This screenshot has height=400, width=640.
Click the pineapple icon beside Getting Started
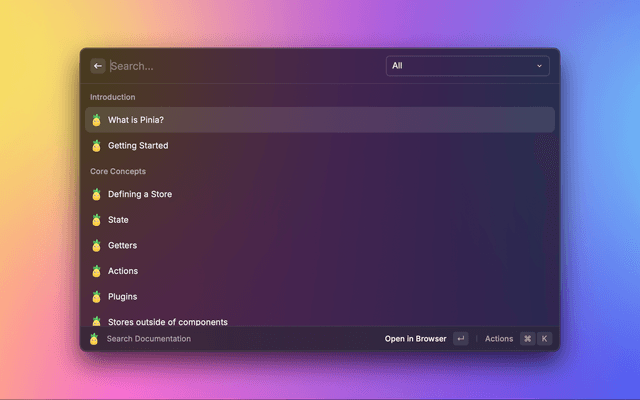pos(97,146)
